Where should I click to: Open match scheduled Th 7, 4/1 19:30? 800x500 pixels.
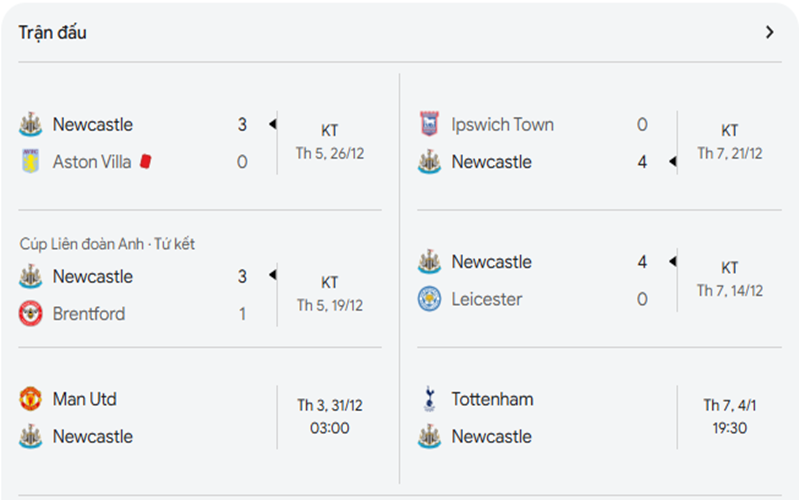729,417
